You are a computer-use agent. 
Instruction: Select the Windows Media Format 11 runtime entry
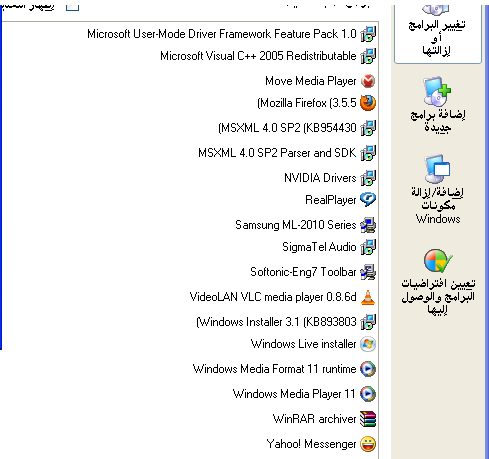(190, 369)
